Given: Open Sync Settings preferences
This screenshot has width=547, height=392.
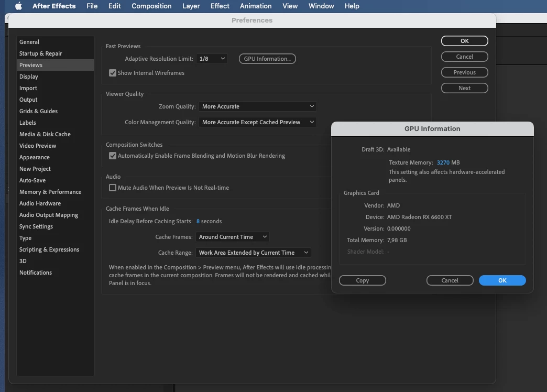Looking at the screenshot, I should click(56, 226).
